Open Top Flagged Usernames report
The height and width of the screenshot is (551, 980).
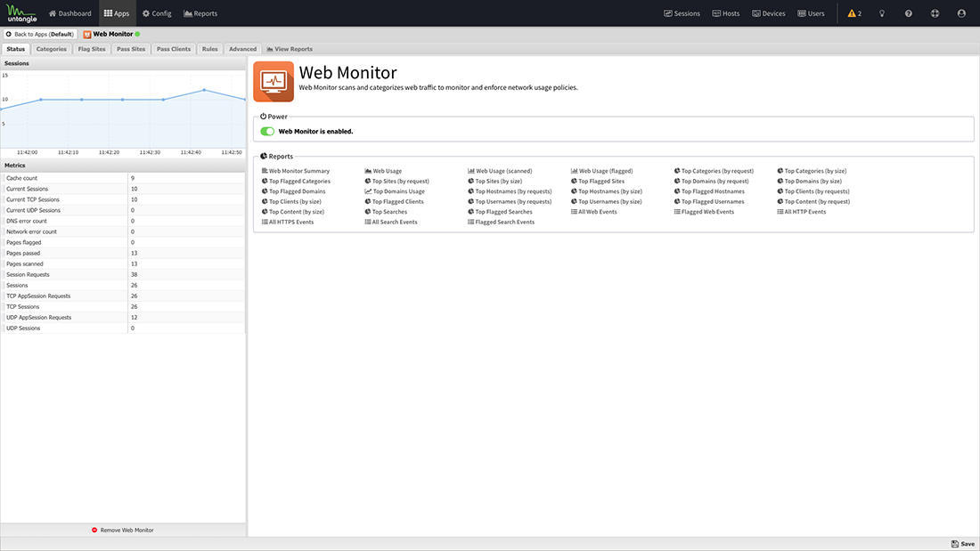pos(709,202)
